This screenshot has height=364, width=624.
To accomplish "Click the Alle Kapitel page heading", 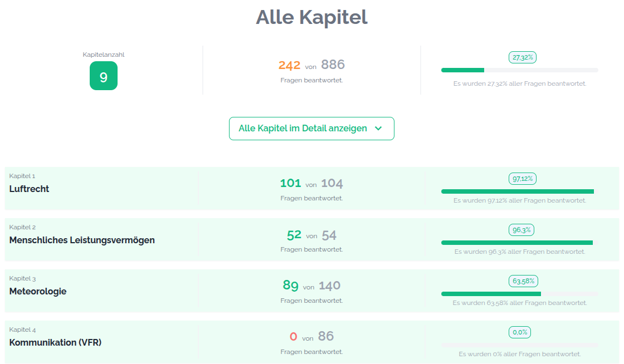I will tap(311, 17).
